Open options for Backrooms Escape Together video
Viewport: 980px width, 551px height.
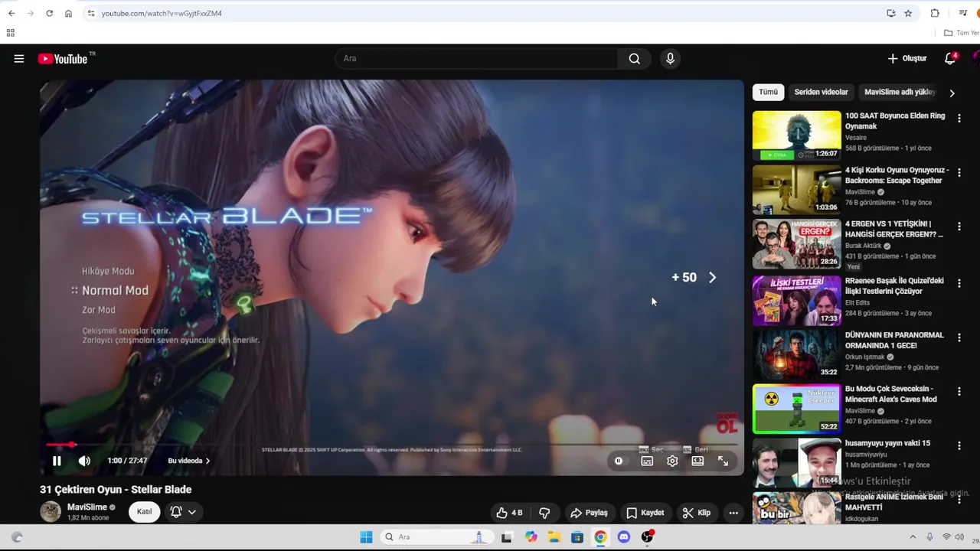coord(959,173)
